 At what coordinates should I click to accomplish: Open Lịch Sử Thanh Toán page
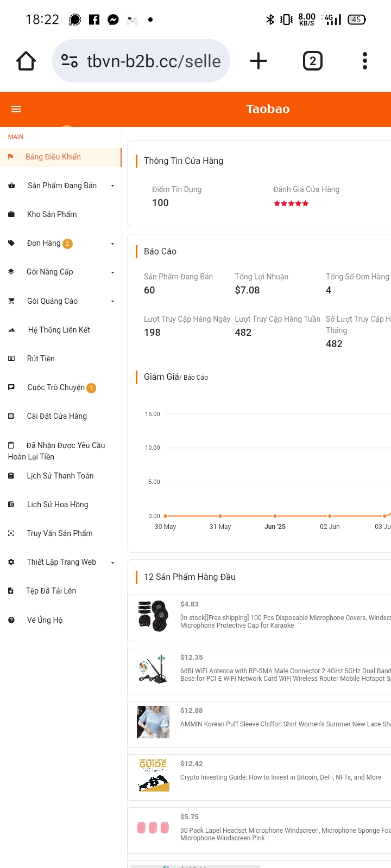(x=60, y=476)
